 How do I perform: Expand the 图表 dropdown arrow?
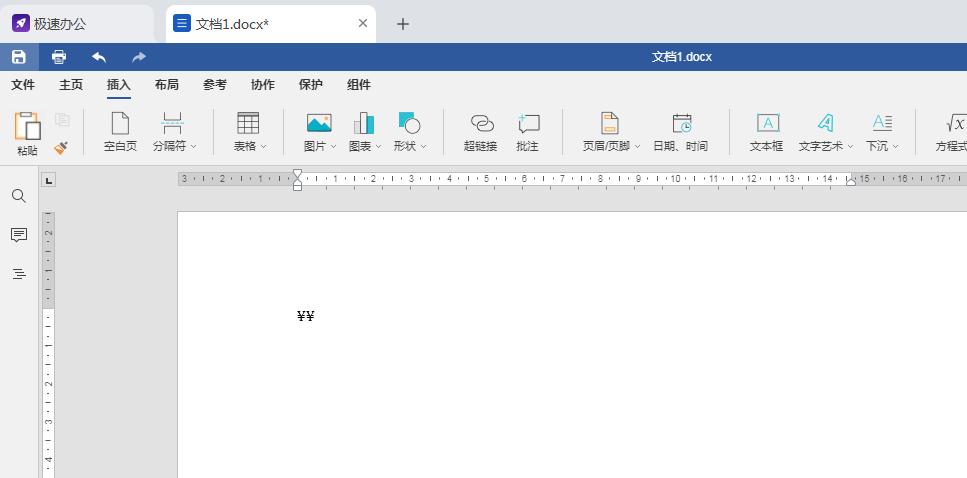pyautogui.click(x=379, y=147)
